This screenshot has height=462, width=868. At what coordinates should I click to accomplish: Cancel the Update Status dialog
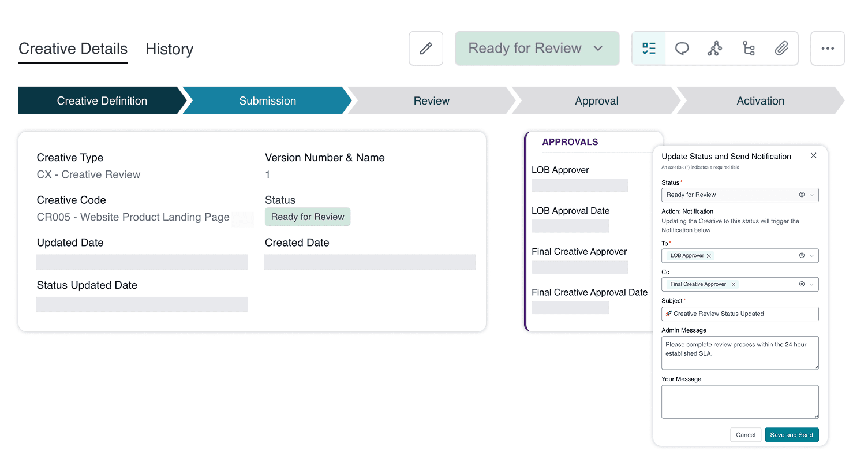tap(746, 434)
